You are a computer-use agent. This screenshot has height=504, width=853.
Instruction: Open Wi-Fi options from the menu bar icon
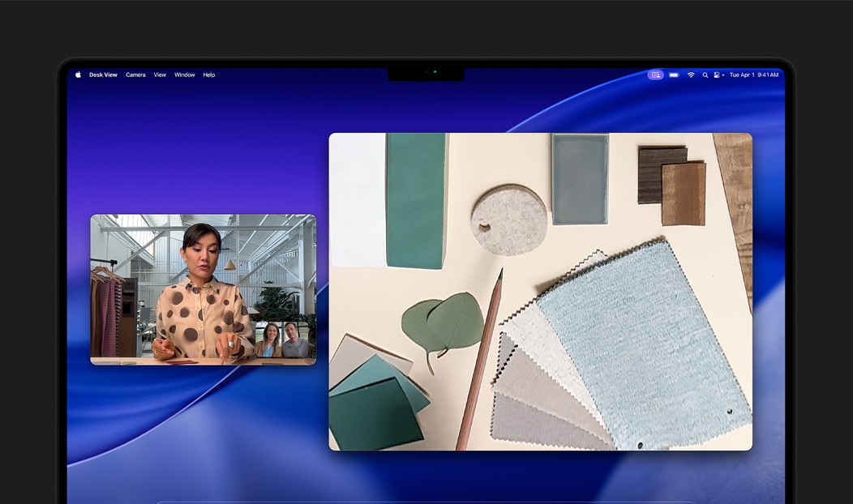coord(691,75)
